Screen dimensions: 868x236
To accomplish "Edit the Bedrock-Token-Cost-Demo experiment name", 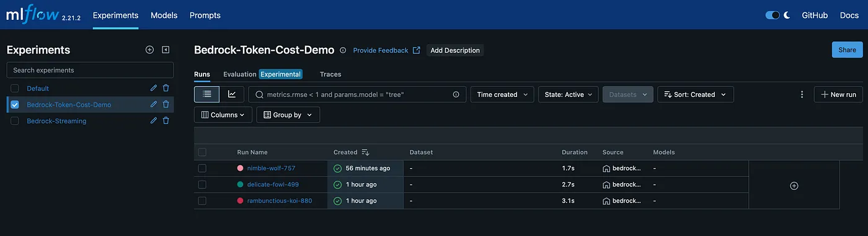I will pyautogui.click(x=154, y=104).
